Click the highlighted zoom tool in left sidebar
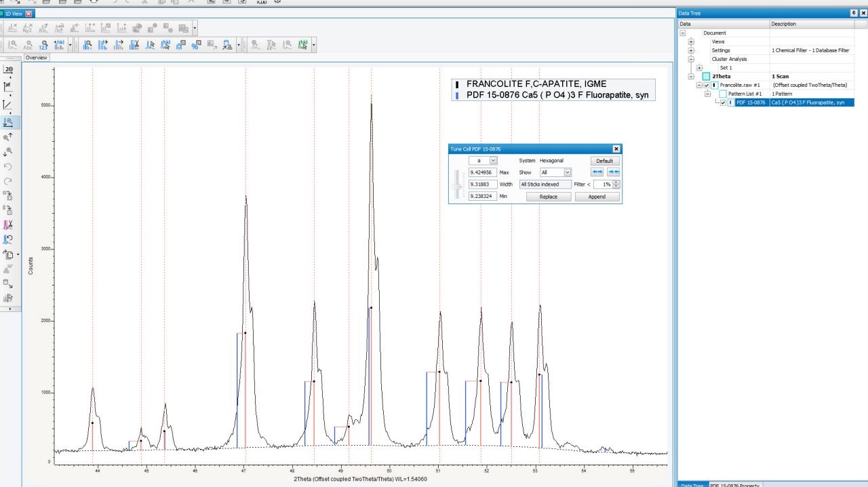868x487 pixels. tap(9, 122)
